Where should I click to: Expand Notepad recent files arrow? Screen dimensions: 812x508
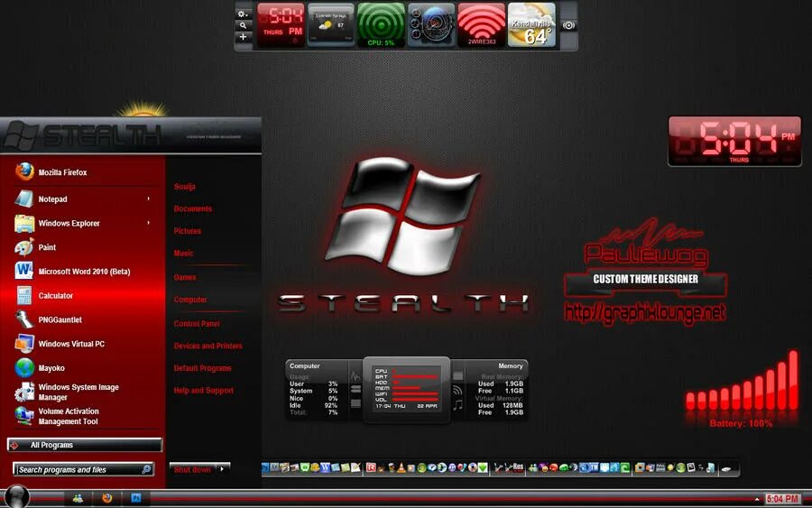click(149, 199)
